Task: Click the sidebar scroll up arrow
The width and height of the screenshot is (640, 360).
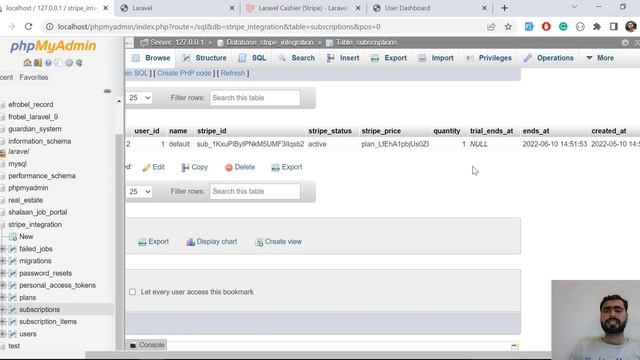Action: pyautogui.click(x=119, y=101)
